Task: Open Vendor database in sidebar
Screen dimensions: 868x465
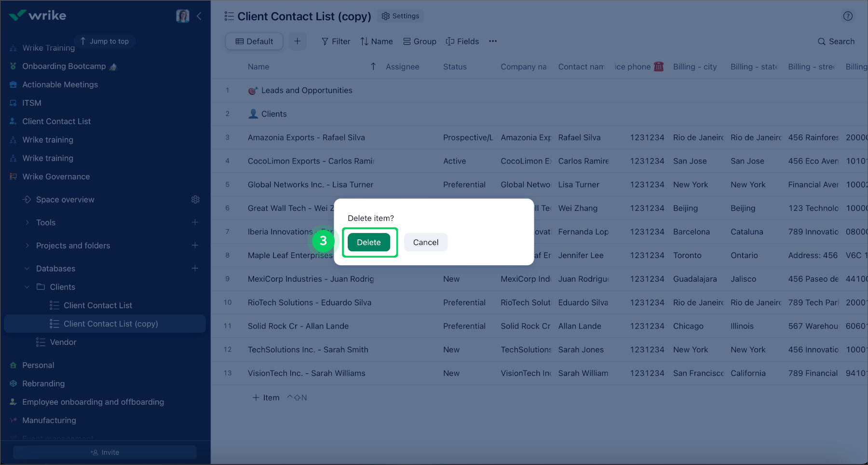Action: coord(63,342)
